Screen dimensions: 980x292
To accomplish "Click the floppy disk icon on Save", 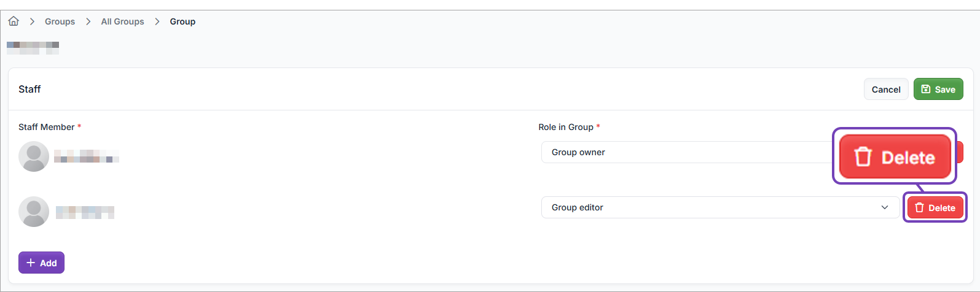I will point(926,90).
